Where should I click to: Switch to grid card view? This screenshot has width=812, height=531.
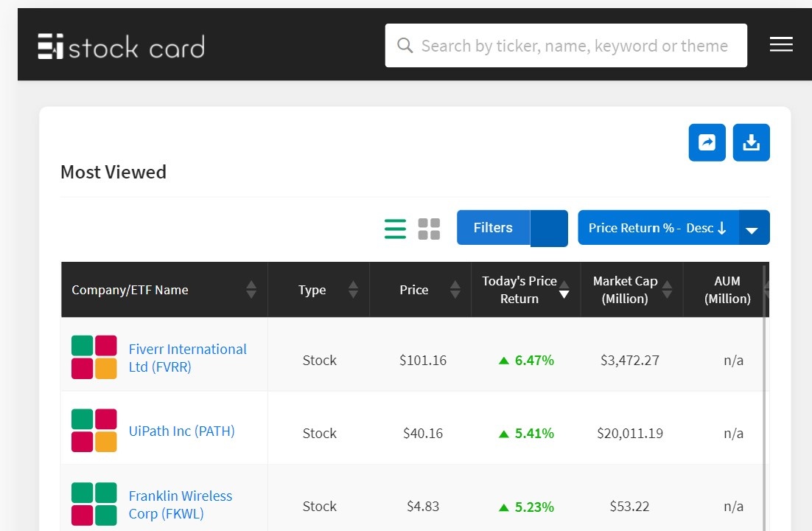coord(429,229)
